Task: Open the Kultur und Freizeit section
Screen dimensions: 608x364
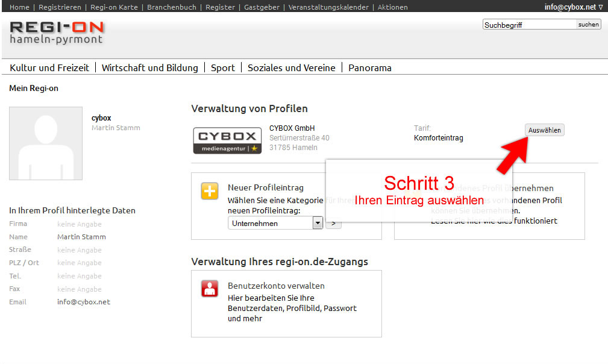Action: click(49, 68)
